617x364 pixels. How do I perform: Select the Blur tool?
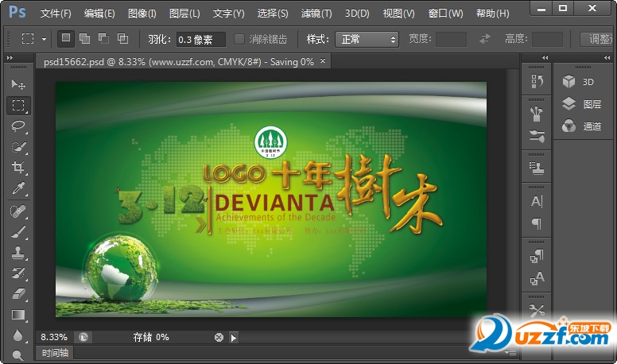pyautogui.click(x=18, y=335)
